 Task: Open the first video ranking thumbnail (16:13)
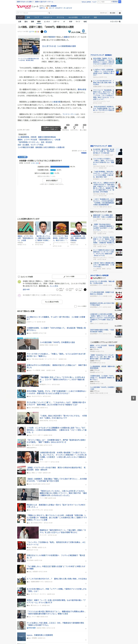(x=119, y=217)
